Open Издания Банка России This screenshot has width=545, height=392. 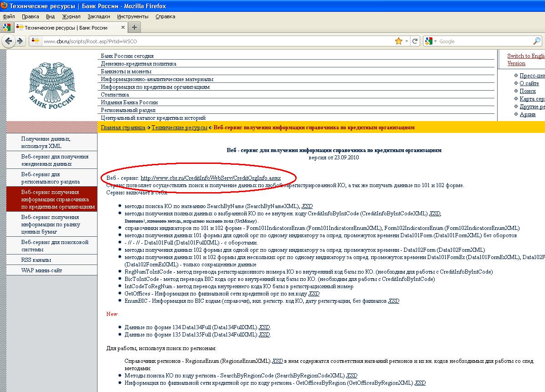point(129,102)
